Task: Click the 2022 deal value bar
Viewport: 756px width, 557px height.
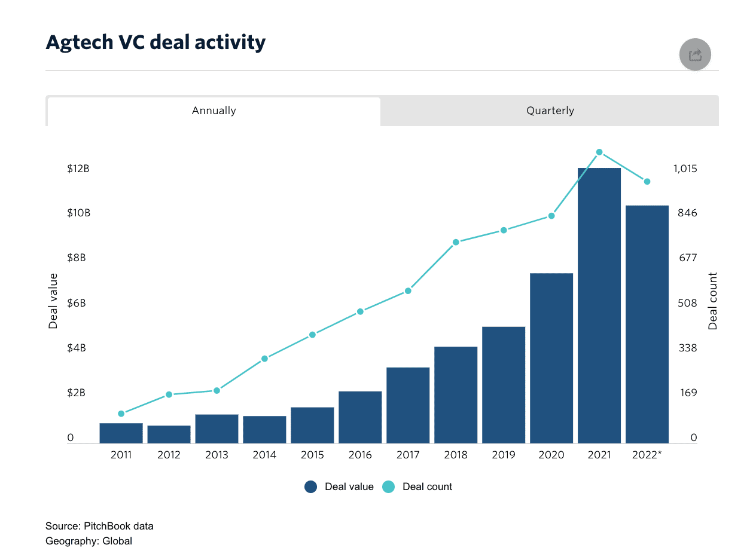Action: (x=647, y=325)
